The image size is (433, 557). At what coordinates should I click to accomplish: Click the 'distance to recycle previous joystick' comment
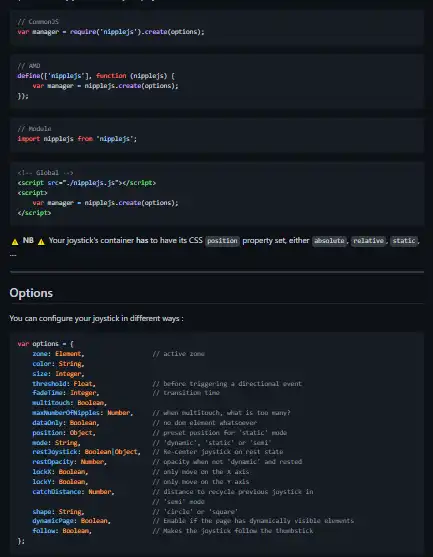[x=233, y=491]
